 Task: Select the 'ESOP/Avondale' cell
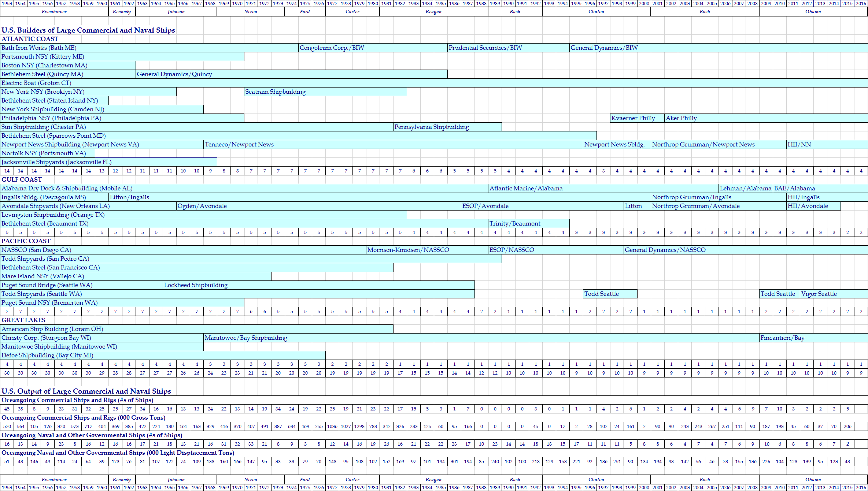tap(542, 206)
